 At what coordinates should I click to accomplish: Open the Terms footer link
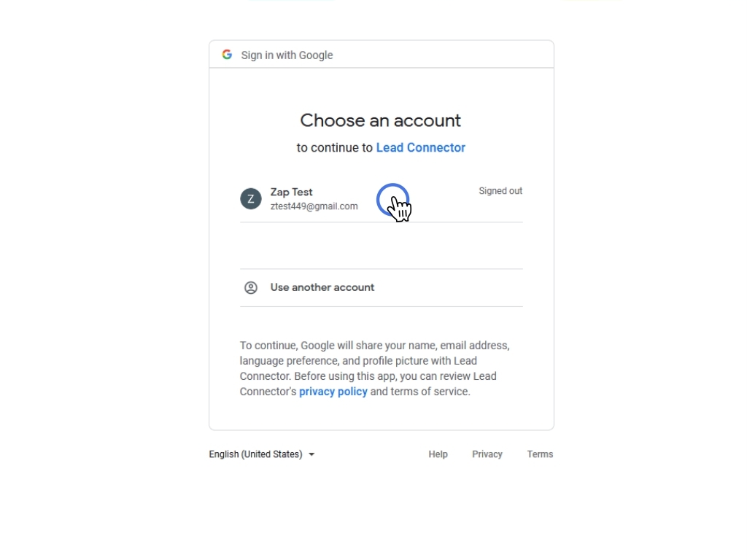click(x=540, y=454)
